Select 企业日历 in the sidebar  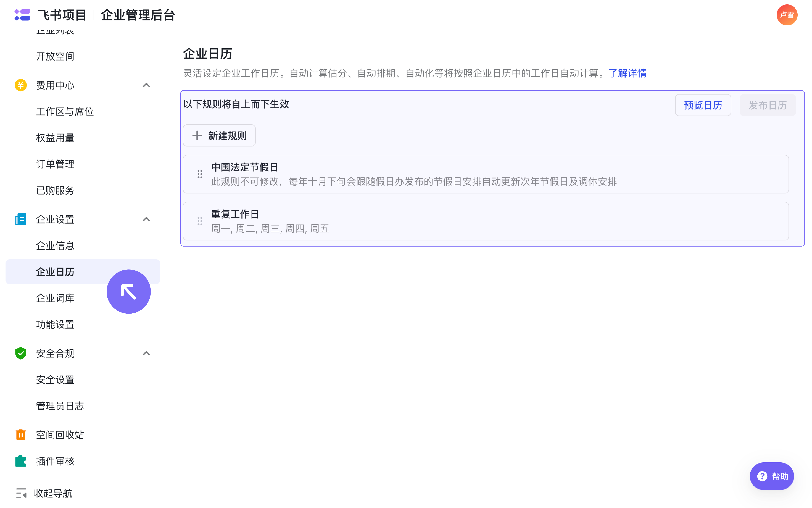83,272
